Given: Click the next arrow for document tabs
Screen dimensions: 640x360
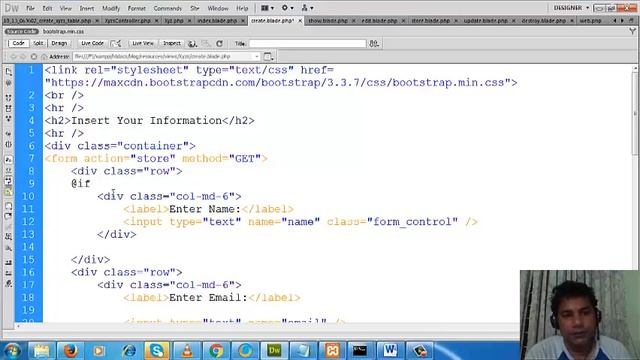Looking at the screenshot, I should (x=622, y=20).
